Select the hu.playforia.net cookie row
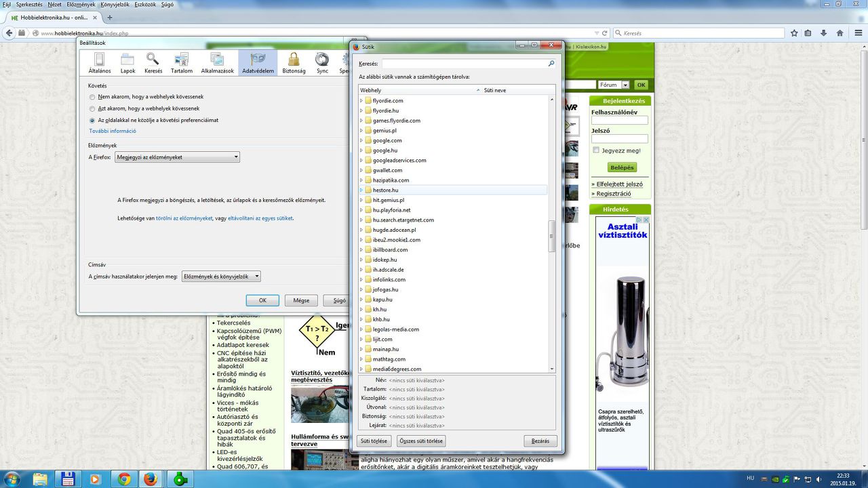The image size is (868, 488). pyautogui.click(x=453, y=210)
